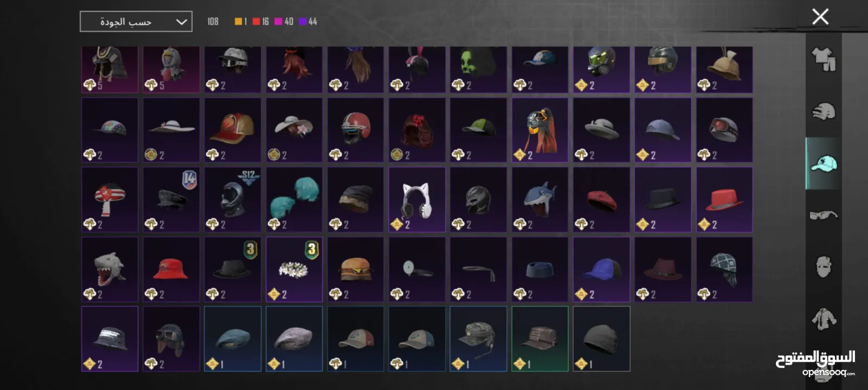Select the white cat ear headphones

click(x=417, y=200)
